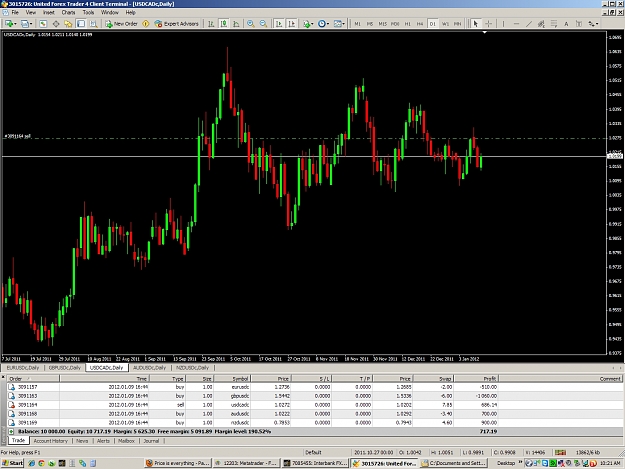Screen dimensions: 625x469
Task: Open the Tools menu
Action: pyautogui.click(x=88, y=12)
